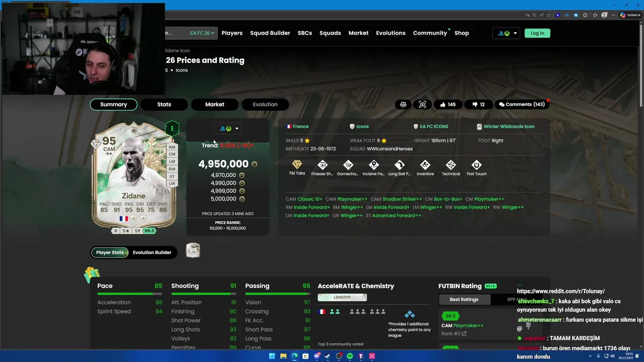Click the Zidane 95 CAM player card
The height and width of the screenshot is (362, 644).
(134, 177)
